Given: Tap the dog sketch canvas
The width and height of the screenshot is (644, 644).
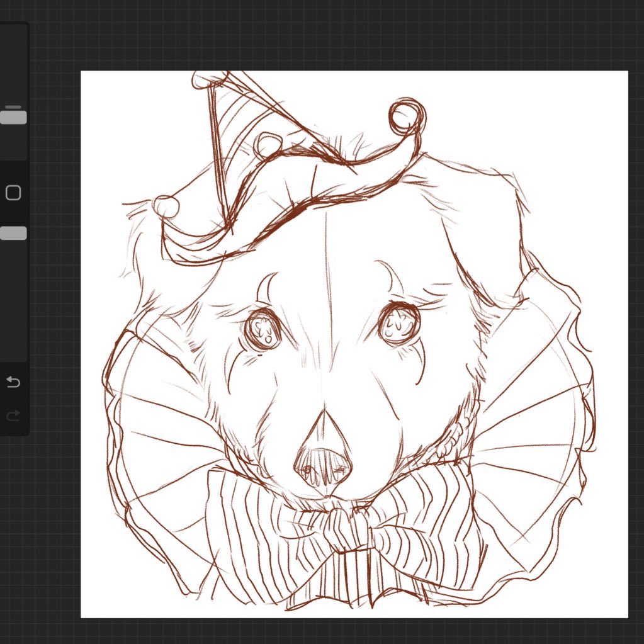Looking at the screenshot, I should 354,344.
